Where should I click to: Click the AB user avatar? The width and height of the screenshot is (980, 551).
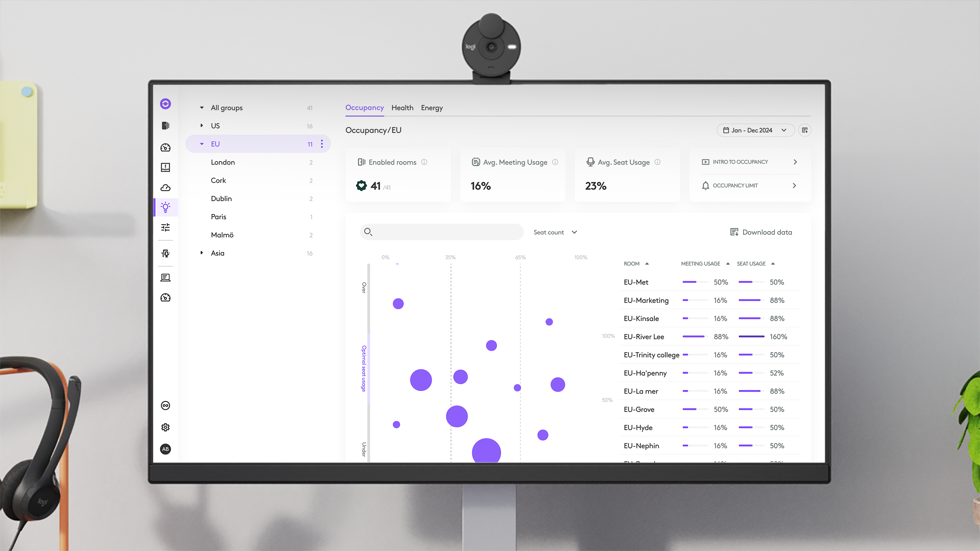click(165, 449)
